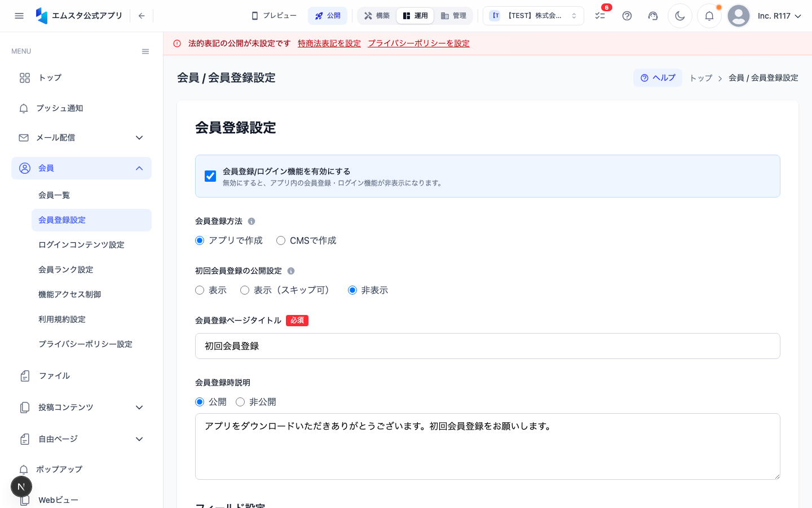Click the support headset icon
Viewport: 812px width, 508px height.
[653, 16]
